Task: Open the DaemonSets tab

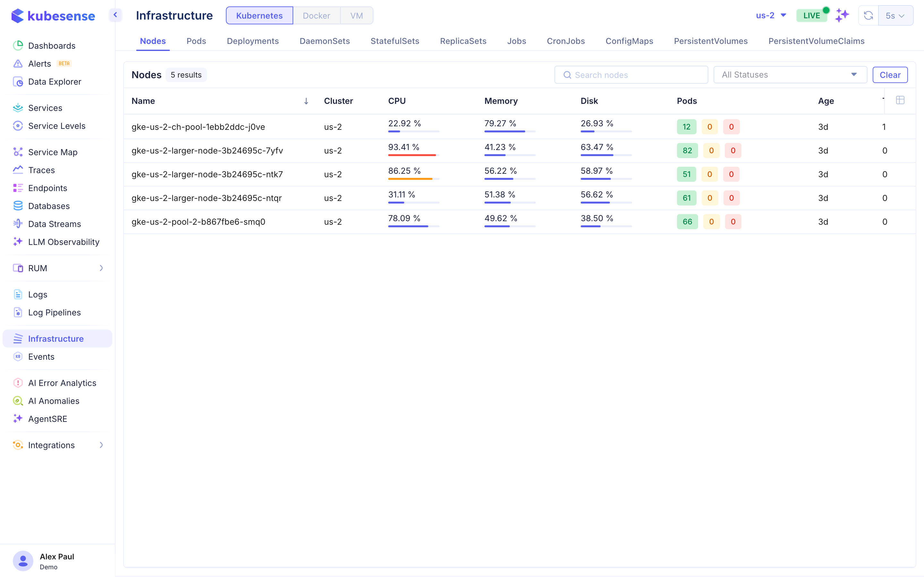Action: [325, 41]
